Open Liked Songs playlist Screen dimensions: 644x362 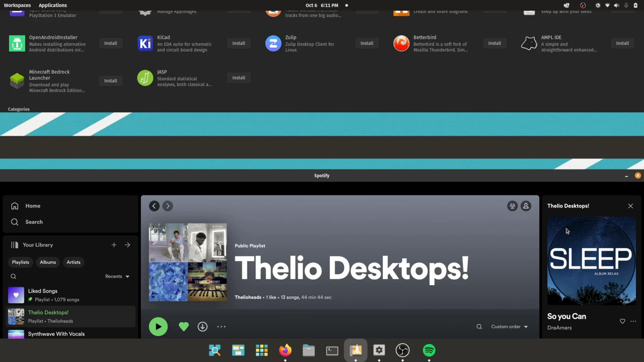(x=70, y=295)
